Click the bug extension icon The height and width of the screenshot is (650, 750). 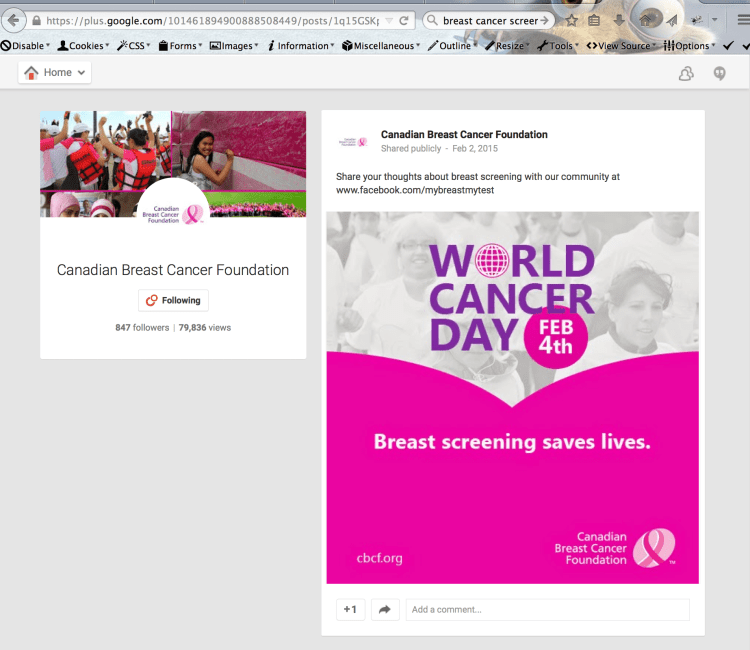(697, 20)
